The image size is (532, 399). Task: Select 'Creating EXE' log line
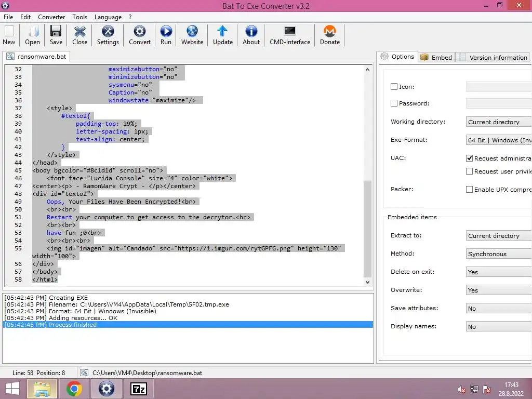click(188, 298)
